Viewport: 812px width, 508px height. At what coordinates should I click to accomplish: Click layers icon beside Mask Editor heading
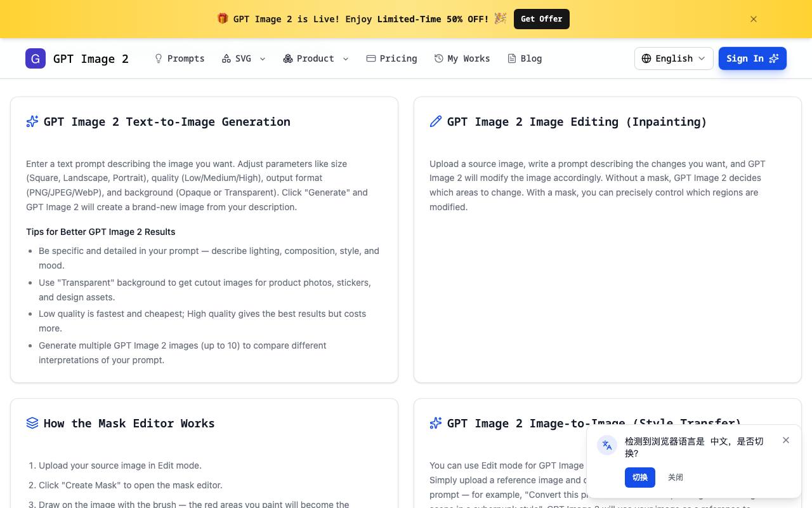[32, 423]
